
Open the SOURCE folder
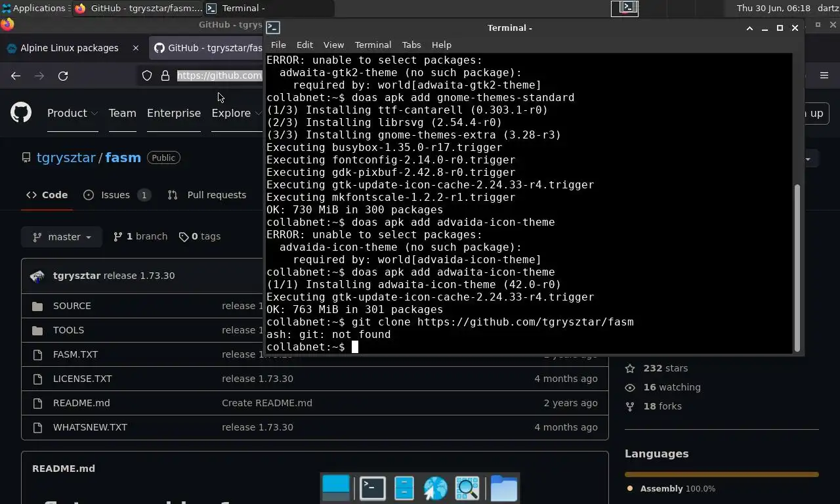click(x=72, y=306)
